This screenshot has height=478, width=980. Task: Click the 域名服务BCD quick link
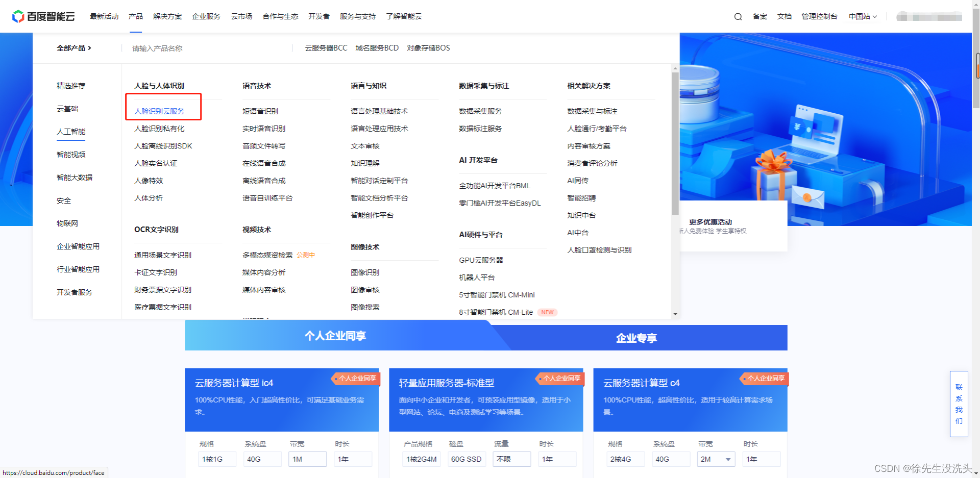[377, 48]
